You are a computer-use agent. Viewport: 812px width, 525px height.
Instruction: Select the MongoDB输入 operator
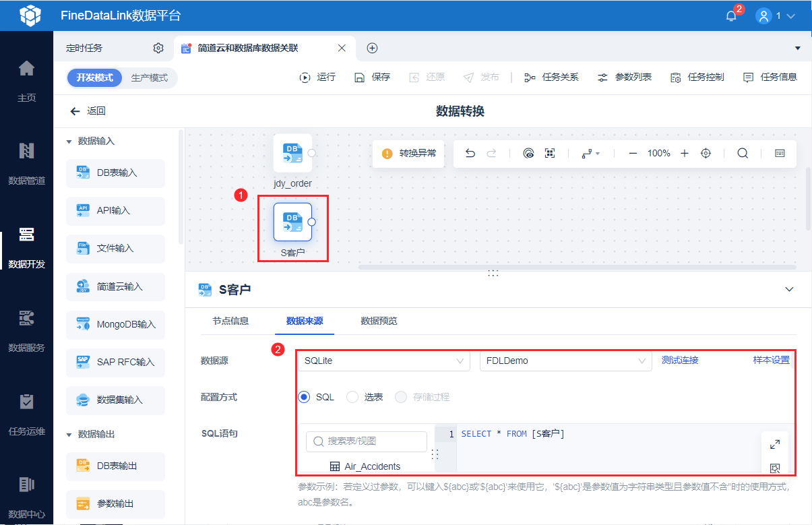(x=115, y=325)
